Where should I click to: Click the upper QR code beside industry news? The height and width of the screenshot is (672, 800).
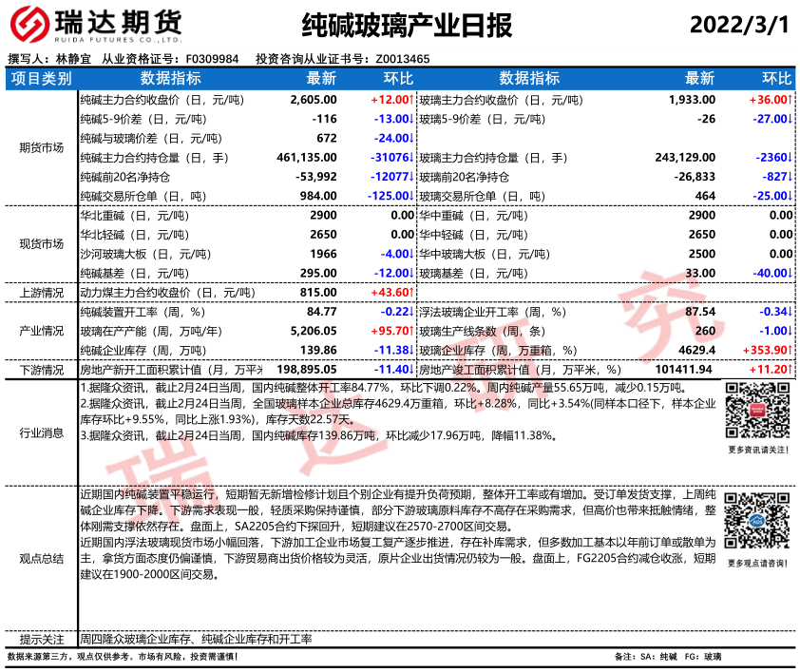point(756,411)
